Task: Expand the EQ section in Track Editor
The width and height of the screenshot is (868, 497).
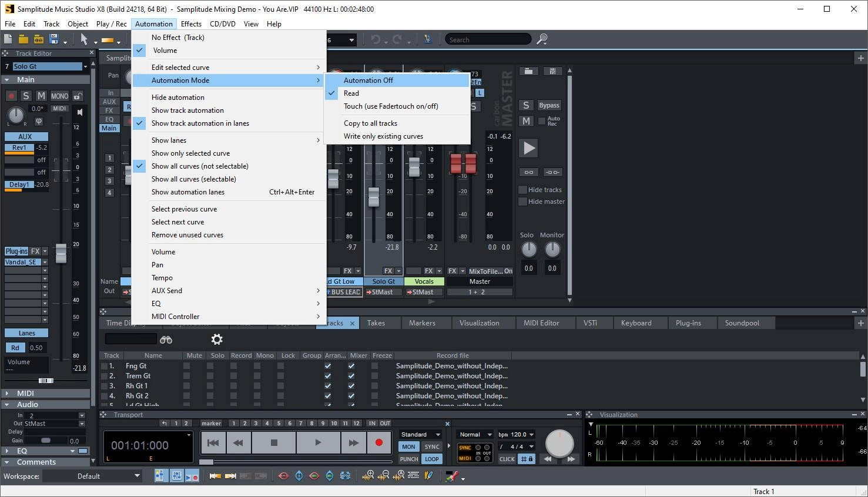Action: coord(7,451)
